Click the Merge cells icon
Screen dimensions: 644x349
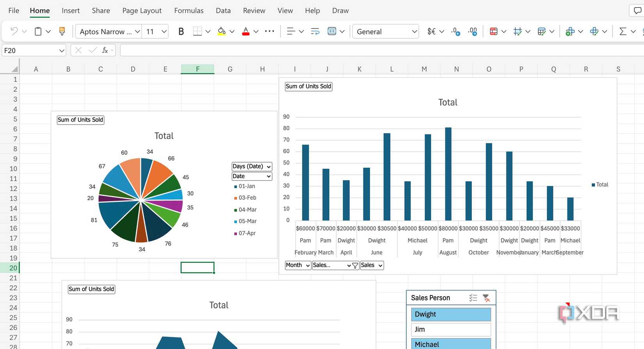(x=332, y=31)
